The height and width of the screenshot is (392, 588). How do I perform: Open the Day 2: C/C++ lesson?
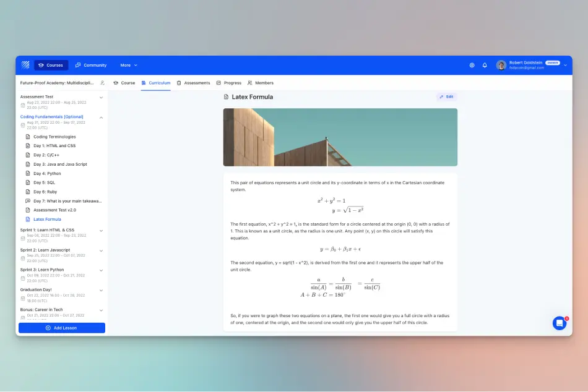(46, 155)
